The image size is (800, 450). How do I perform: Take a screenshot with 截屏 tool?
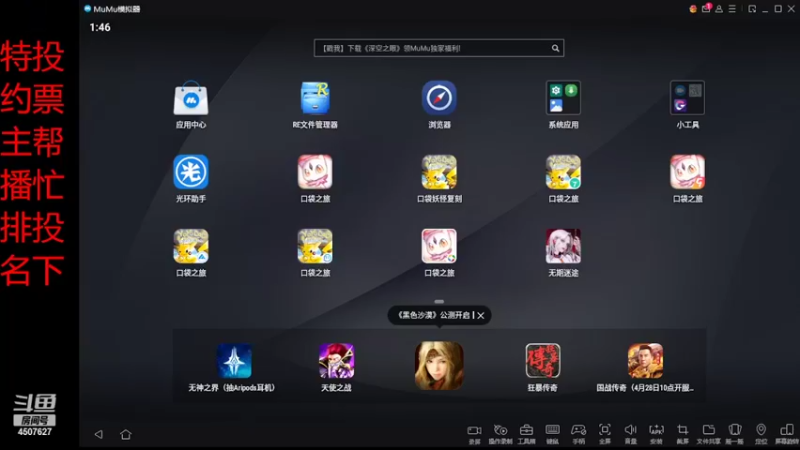click(x=683, y=434)
